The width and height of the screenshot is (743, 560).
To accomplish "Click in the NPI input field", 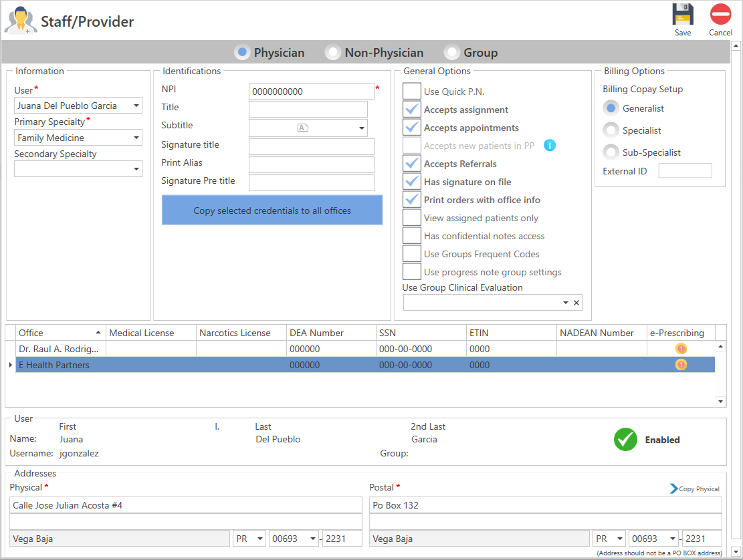I will click(312, 92).
